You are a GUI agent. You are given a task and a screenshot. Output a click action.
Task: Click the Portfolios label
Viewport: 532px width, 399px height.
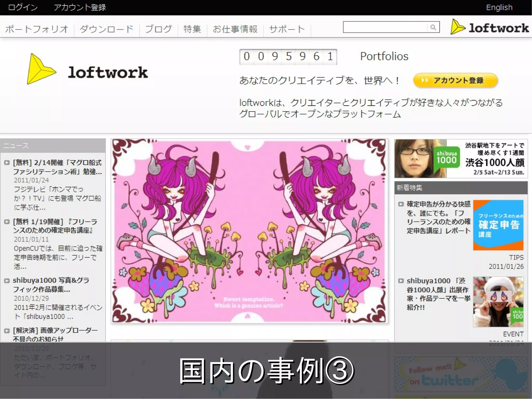pyautogui.click(x=384, y=56)
